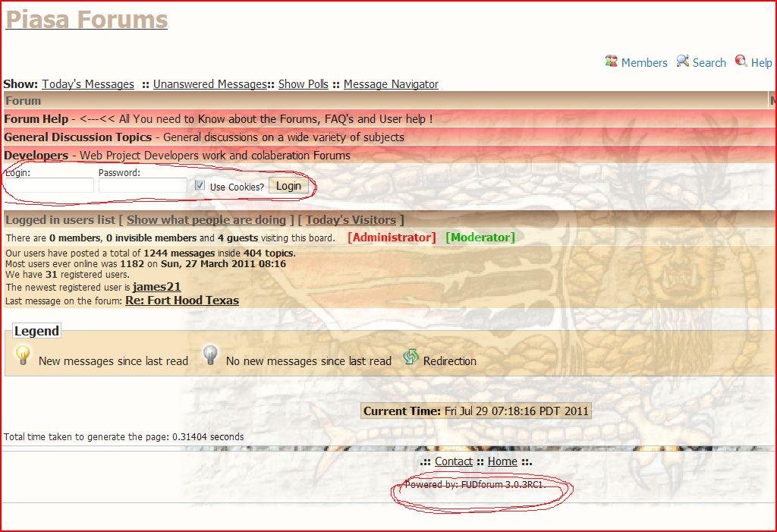The width and height of the screenshot is (777, 532).
Task: Click the Powered by FUDforum 3.0.3RC1 text
Action: click(475, 484)
